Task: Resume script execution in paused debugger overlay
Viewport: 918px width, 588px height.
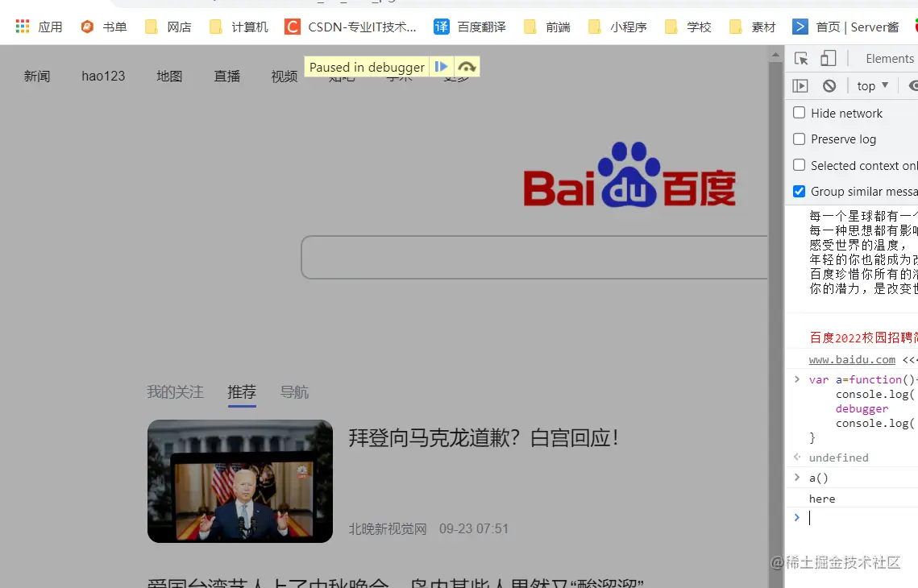Action: (442, 67)
